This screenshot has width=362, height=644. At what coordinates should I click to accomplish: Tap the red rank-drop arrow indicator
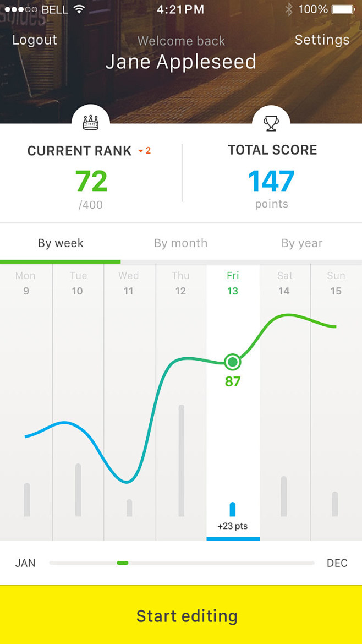click(x=141, y=151)
